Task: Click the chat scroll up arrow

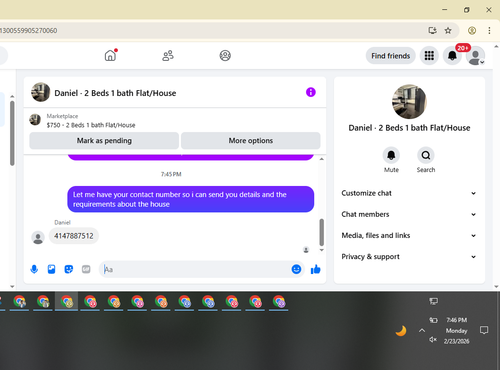Action: coord(322,159)
